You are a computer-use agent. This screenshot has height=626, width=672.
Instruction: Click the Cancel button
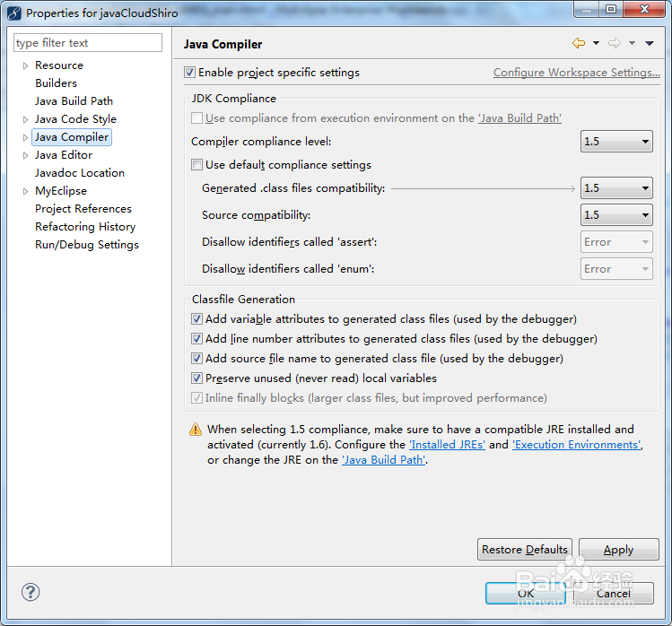(614, 594)
